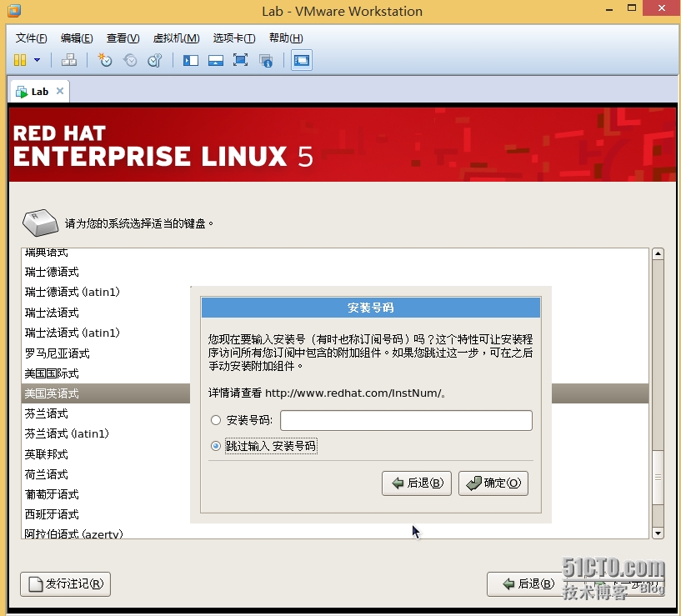The height and width of the screenshot is (616, 681).
Task: Click 后退(B) in the install number dialog
Action: coord(417,483)
